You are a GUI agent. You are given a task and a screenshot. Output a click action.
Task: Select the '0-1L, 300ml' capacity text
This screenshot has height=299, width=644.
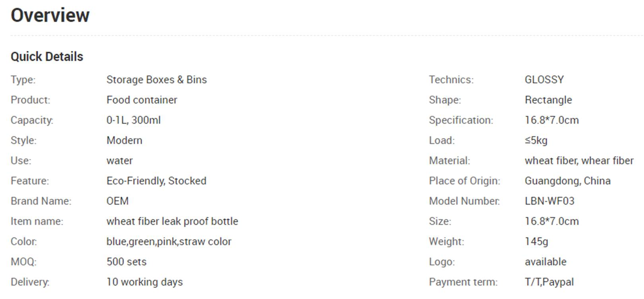(134, 120)
